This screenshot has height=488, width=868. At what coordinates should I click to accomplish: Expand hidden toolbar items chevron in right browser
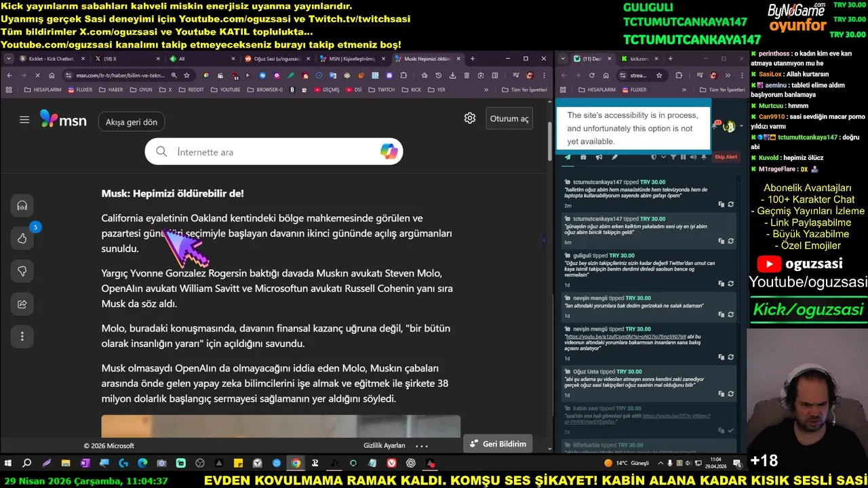click(726, 75)
